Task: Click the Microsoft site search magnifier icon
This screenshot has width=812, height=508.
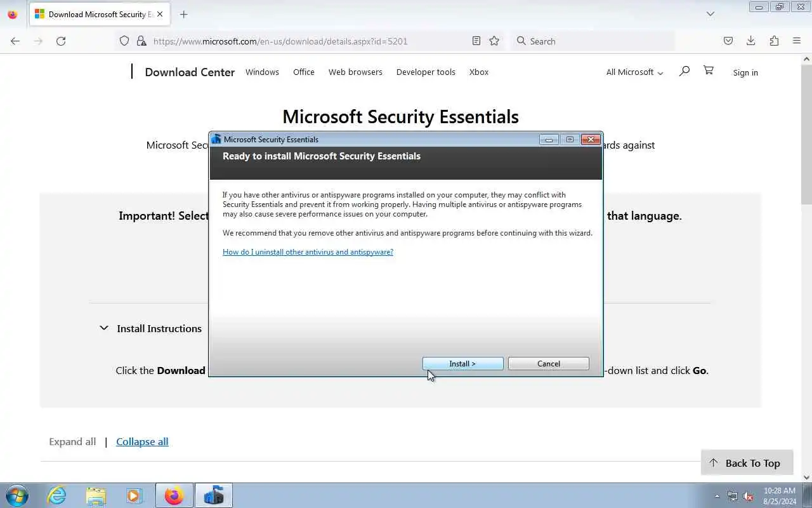Action: 684,71
